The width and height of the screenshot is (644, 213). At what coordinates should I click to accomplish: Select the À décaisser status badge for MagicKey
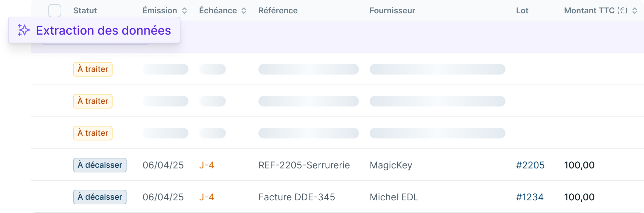point(100,165)
